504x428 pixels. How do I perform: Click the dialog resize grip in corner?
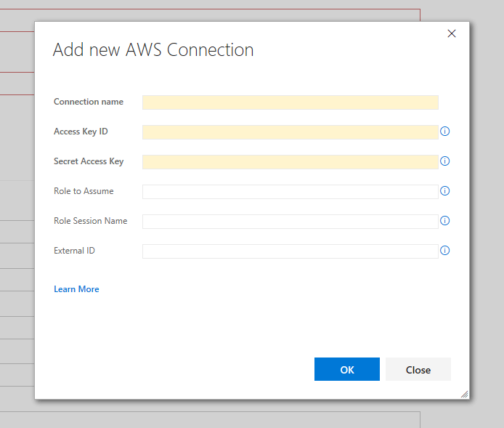[x=464, y=394]
